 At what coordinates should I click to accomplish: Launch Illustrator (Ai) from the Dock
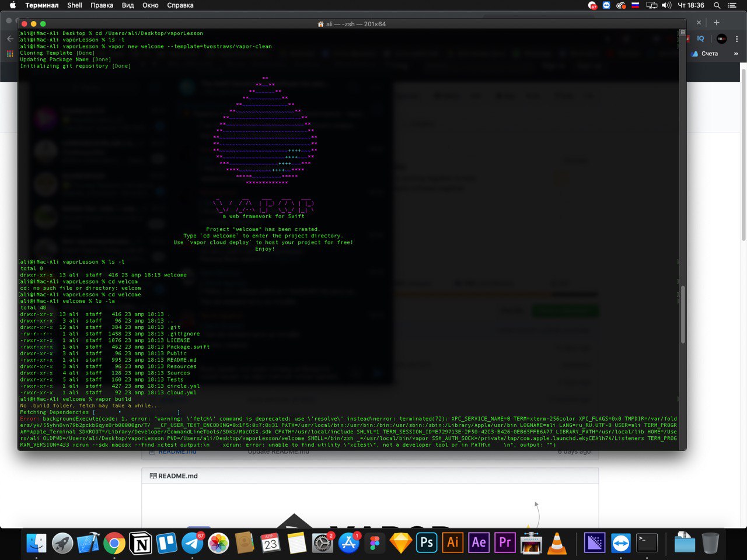tap(453, 543)
